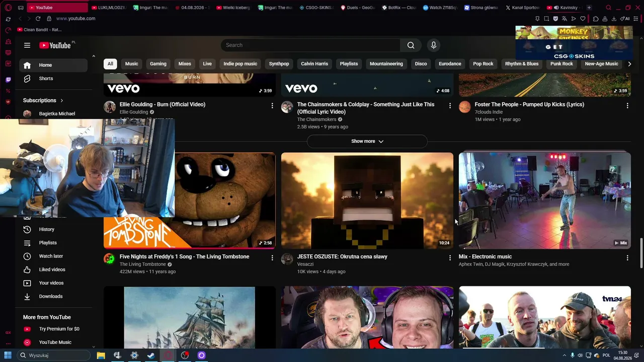This screenshot has width=644, height=362.
Task: Open more options for Ellie Goulding Burn video
Action: (272, 106)
